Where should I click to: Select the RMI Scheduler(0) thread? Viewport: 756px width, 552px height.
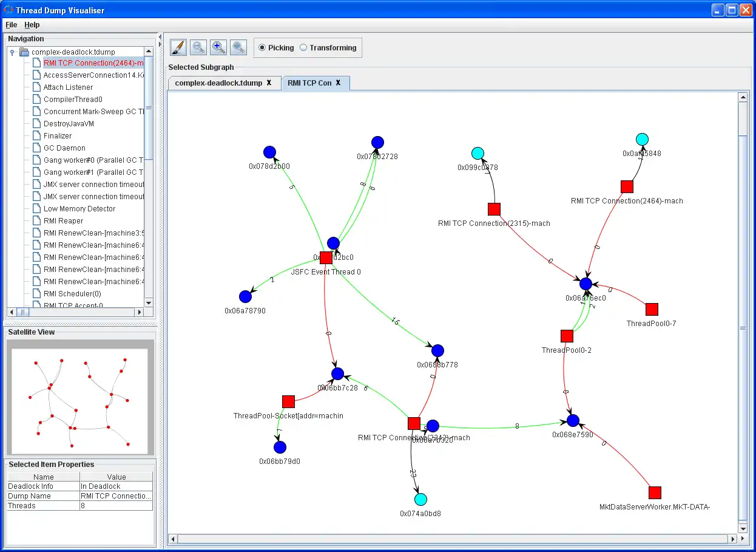click(72, 293)
